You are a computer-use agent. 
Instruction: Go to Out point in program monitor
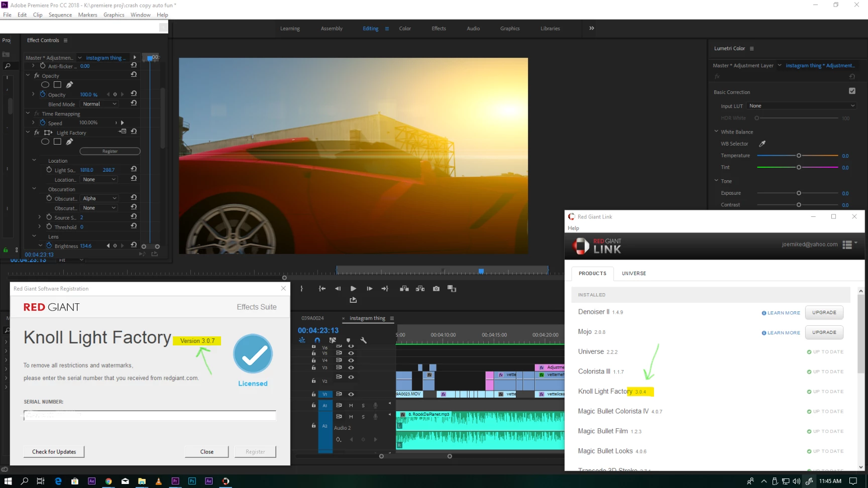(x=385, y=289)
